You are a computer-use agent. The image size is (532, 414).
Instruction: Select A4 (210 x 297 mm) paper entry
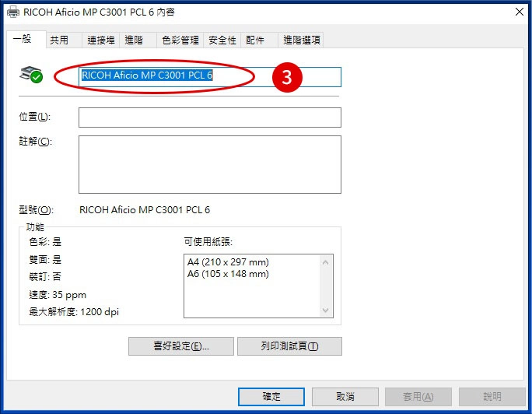click(228, 262)
